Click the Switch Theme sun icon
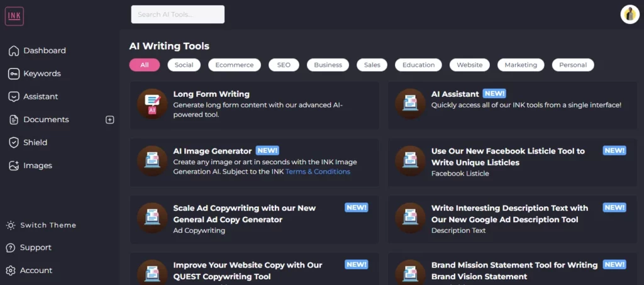 point(11,225)
